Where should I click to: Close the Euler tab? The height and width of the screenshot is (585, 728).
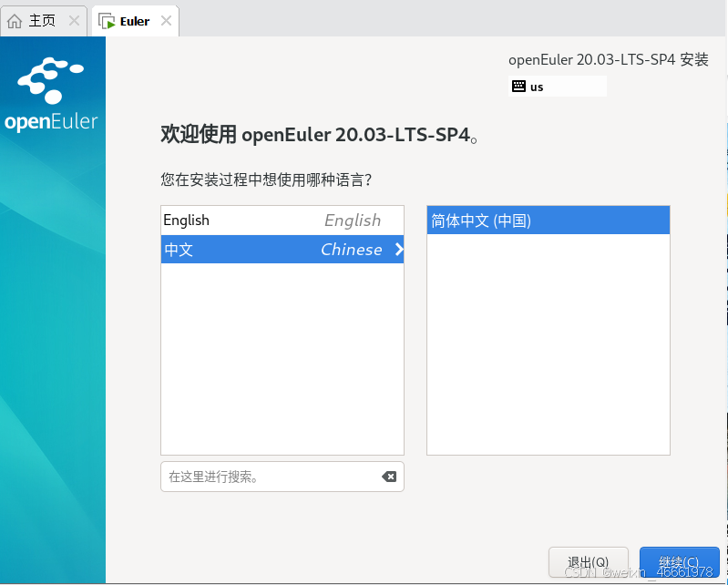tap(166, 21)
